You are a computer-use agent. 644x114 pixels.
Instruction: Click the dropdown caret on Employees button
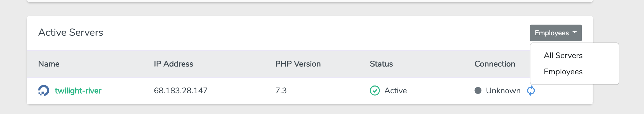point(575,32)
